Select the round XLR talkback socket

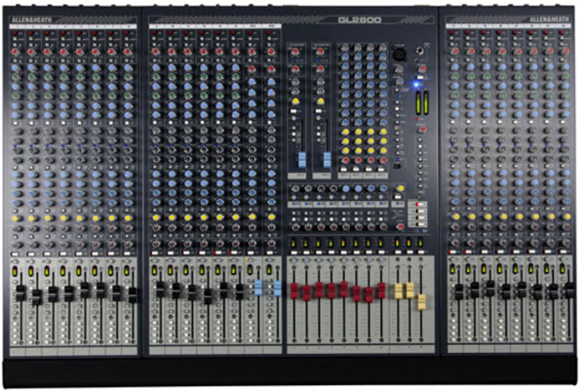[400, 54]
